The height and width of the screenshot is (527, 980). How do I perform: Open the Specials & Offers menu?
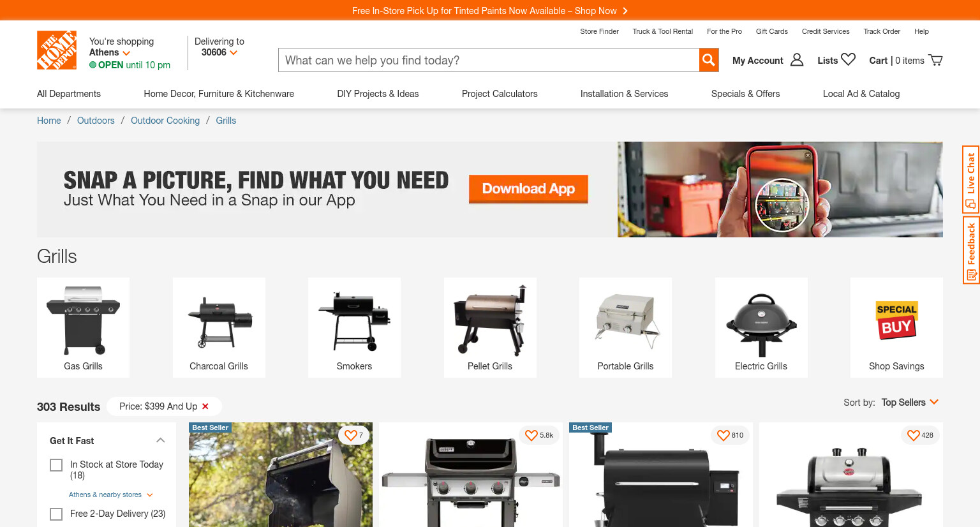(745, 94)
